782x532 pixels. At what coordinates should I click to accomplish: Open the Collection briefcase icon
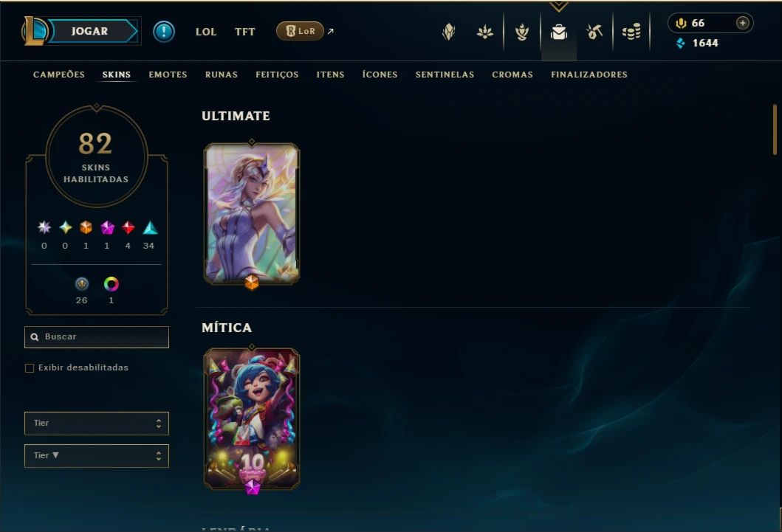pos(558,32)
